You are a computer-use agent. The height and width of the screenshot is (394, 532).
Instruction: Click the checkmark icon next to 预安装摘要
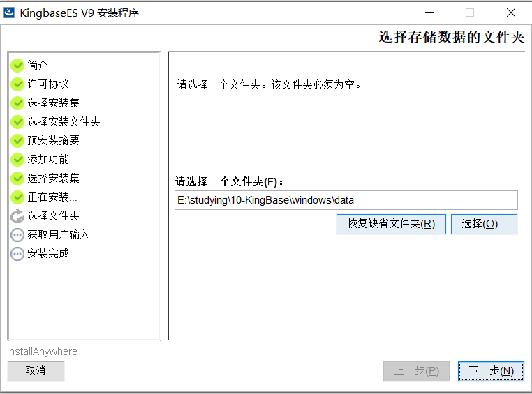click(17, 141)
